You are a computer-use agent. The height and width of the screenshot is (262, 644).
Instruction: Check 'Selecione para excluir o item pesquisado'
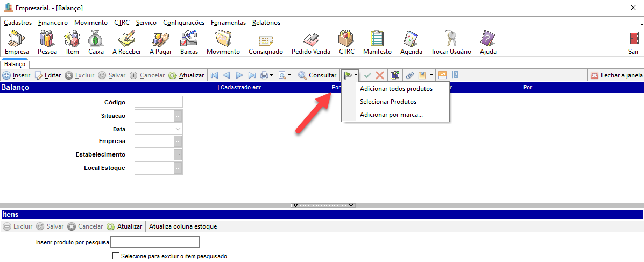pos(116,256)
